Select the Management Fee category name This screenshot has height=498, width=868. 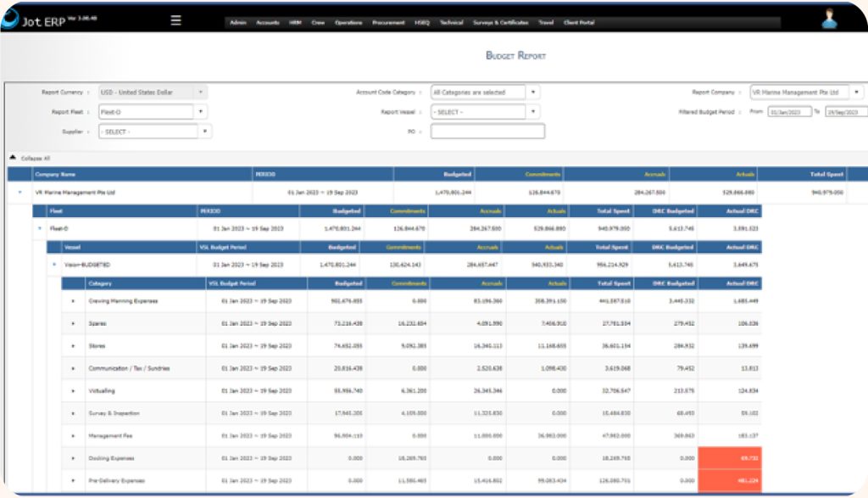click(x=111, y=436)
